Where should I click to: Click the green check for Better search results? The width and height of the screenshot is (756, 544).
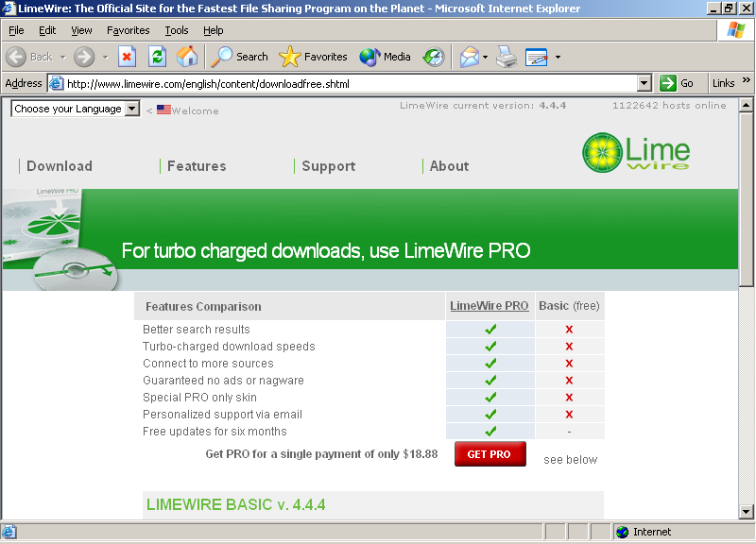click(x=490, y=329)
